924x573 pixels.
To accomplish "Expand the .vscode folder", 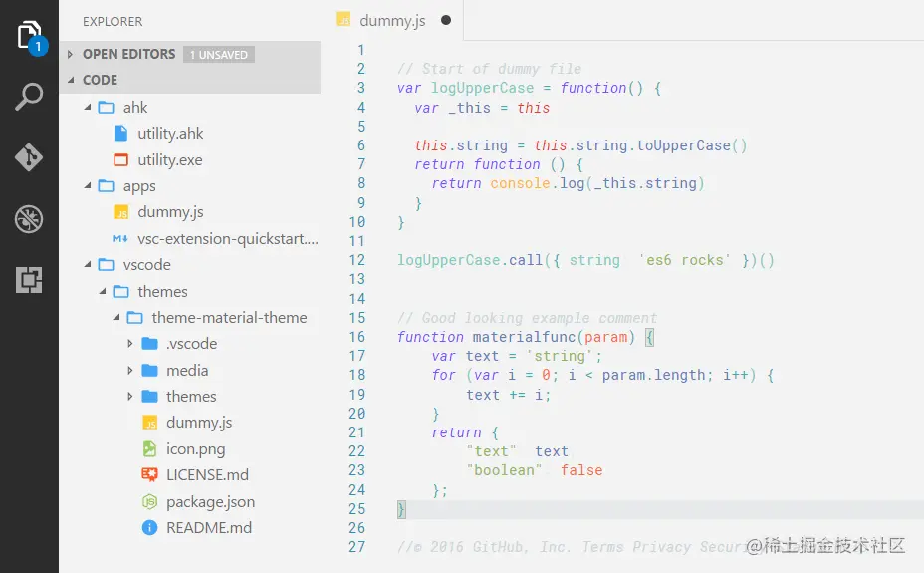I will point(191,344).
